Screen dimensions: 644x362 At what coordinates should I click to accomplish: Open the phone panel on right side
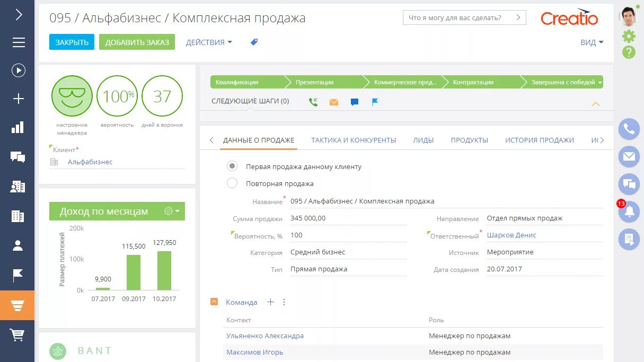[x=629, y=129]
